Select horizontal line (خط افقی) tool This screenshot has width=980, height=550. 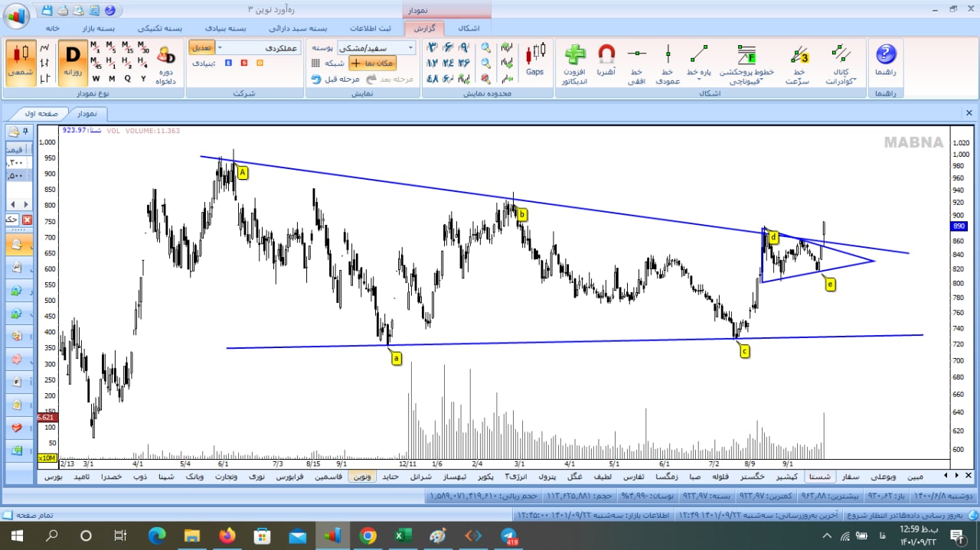[637, 63]
